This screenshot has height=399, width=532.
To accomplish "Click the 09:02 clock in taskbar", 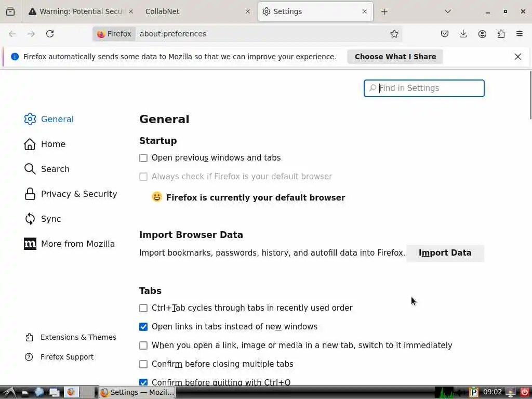I will point(493,392).
